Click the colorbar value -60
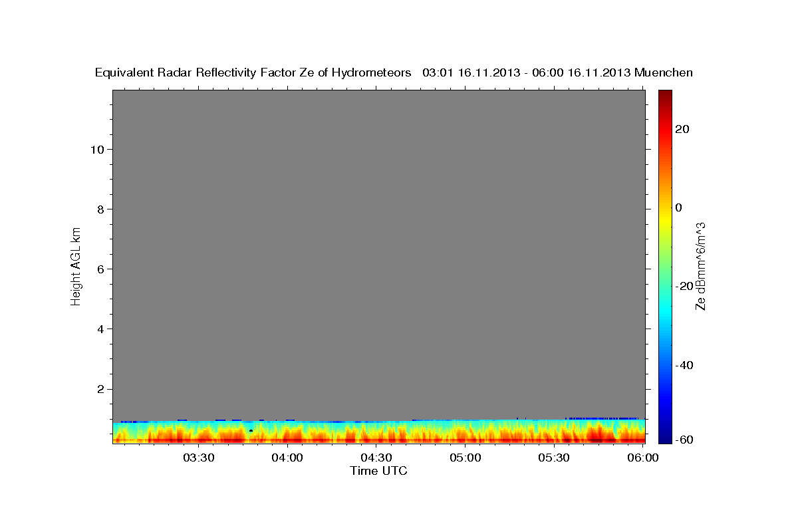 [684, 440]
